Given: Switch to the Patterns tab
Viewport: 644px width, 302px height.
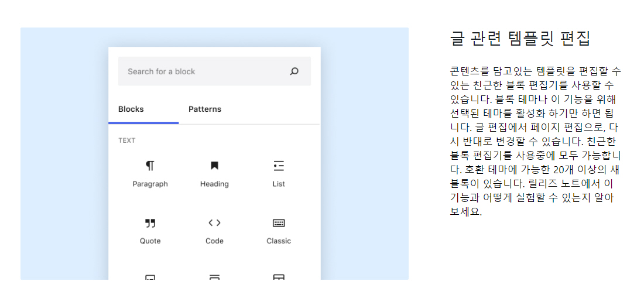Looking at the screenshot, I should tap(205, 109).
